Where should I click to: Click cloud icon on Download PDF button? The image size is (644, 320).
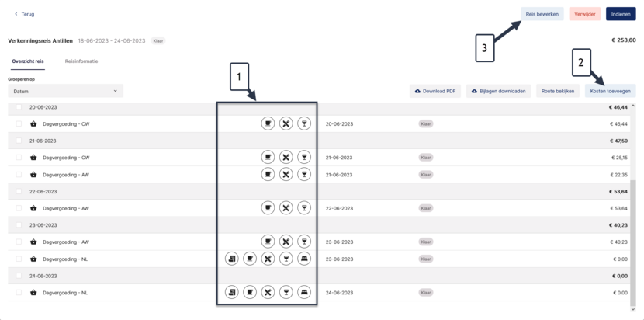pos(417,92)
